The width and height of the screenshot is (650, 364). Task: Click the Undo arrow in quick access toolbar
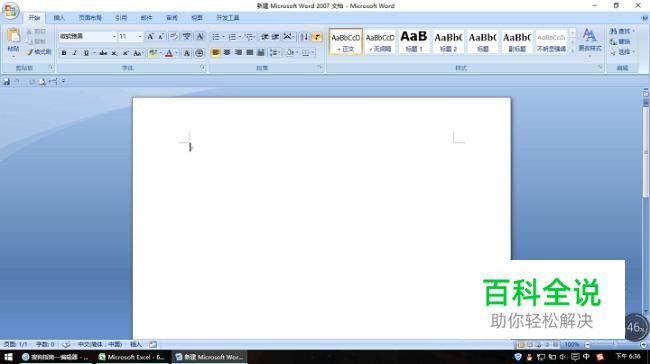(x=17, y=82)
